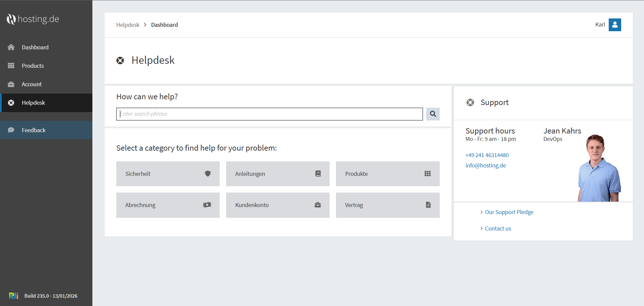Click the search magnifier button
Screen dimensions: 644x306
pyautogui.click(x=433, y=114)
